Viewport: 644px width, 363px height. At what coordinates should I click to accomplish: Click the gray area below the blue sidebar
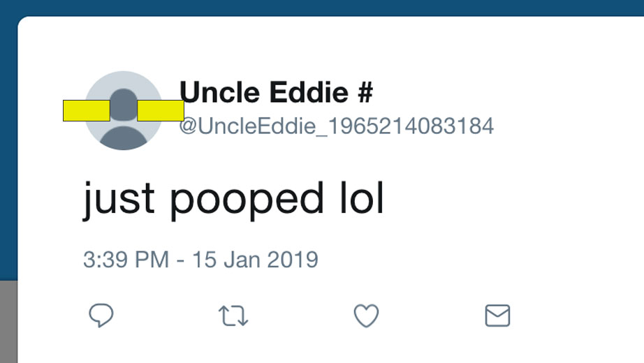pos(8,321)
